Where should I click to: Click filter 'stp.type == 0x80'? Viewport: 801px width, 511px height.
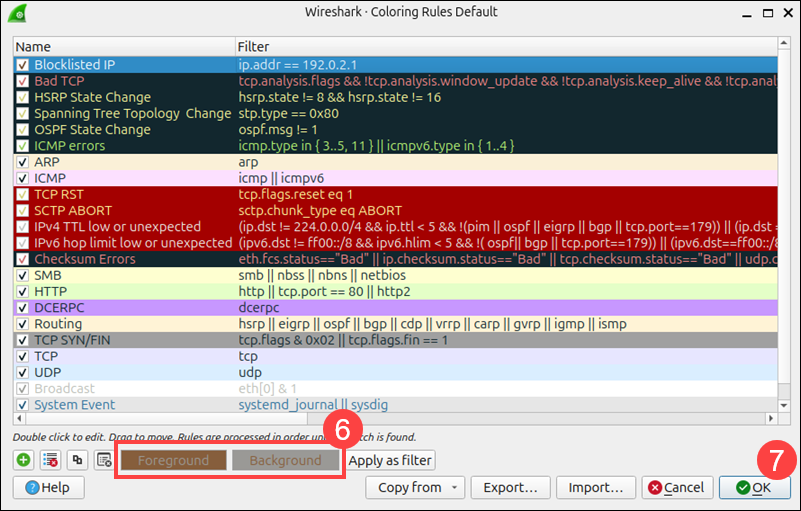pyautogui.click(x=289, y=113)
